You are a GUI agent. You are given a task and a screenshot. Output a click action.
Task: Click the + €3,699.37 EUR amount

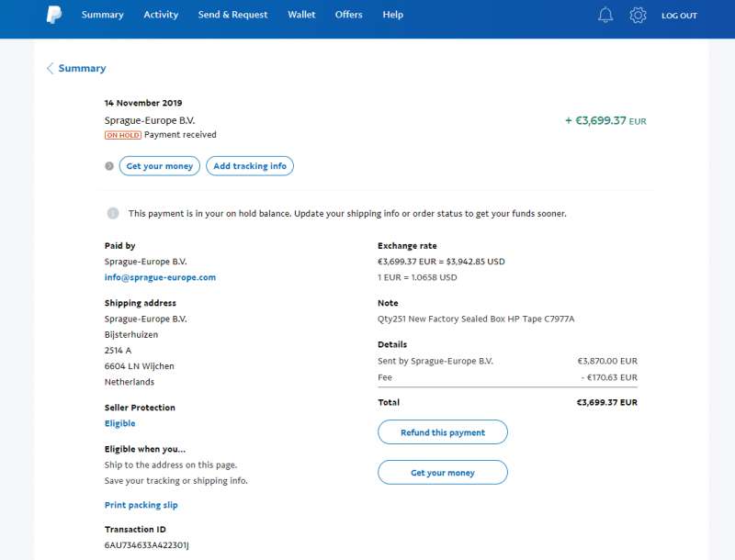[x=605, y=121]
